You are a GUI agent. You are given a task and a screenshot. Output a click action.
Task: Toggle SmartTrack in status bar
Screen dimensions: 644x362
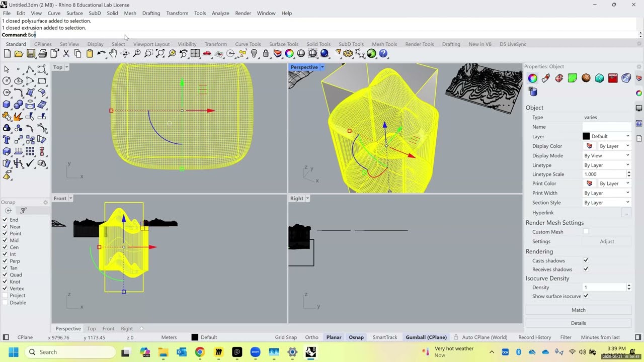[x=385, y=337]
